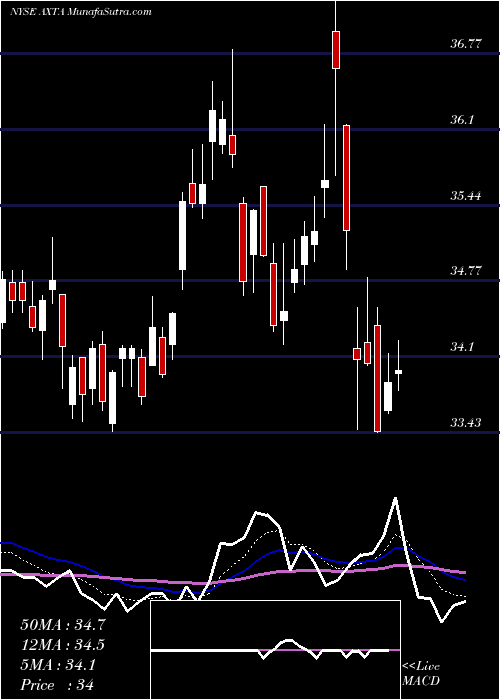
Task: Click the 5MA : 34.1 readout
Action: coord(58,665)
